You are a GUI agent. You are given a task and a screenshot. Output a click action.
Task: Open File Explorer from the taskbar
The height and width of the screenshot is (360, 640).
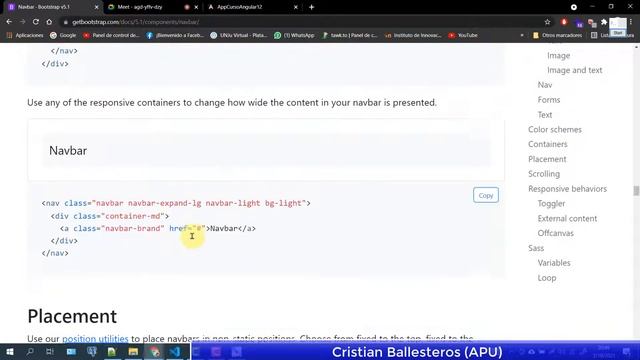pyautogui.click(x=133, y=352)
